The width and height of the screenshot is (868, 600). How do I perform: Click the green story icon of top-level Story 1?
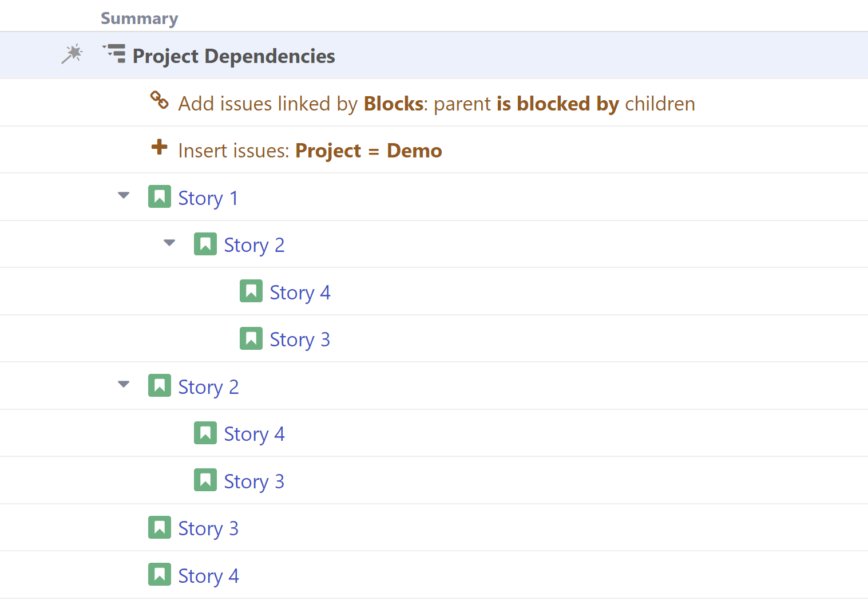point(159,196)
